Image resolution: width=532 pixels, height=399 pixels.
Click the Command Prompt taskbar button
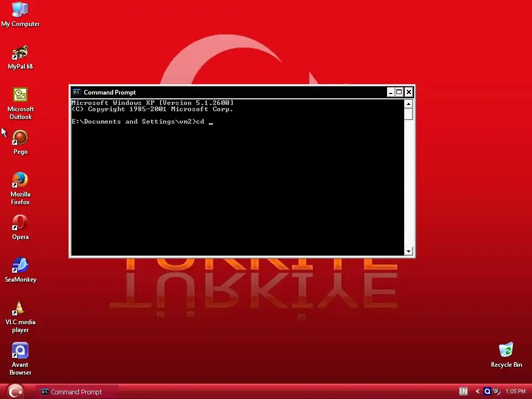(x=77, y=392)
